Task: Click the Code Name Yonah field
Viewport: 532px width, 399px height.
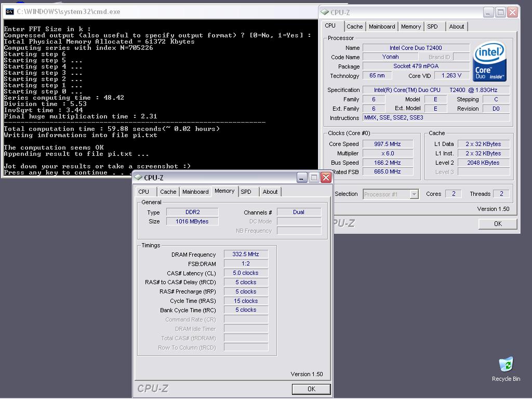Action: (x=390, y=57)
